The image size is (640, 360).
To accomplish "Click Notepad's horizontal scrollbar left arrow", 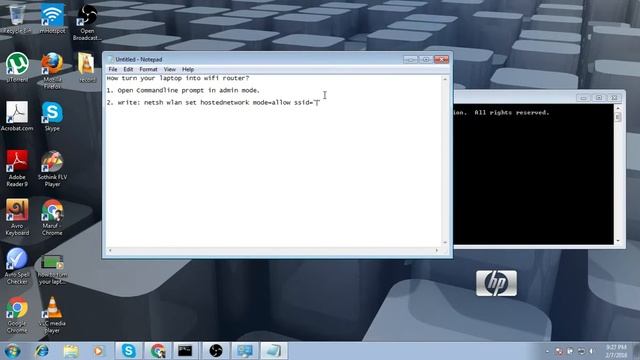I will [110, 250].
